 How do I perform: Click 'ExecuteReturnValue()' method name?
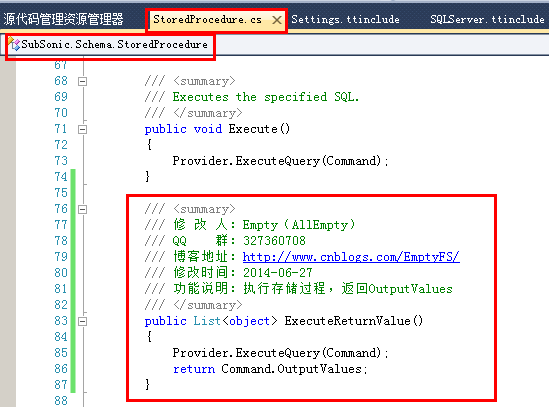click(354, 321)
